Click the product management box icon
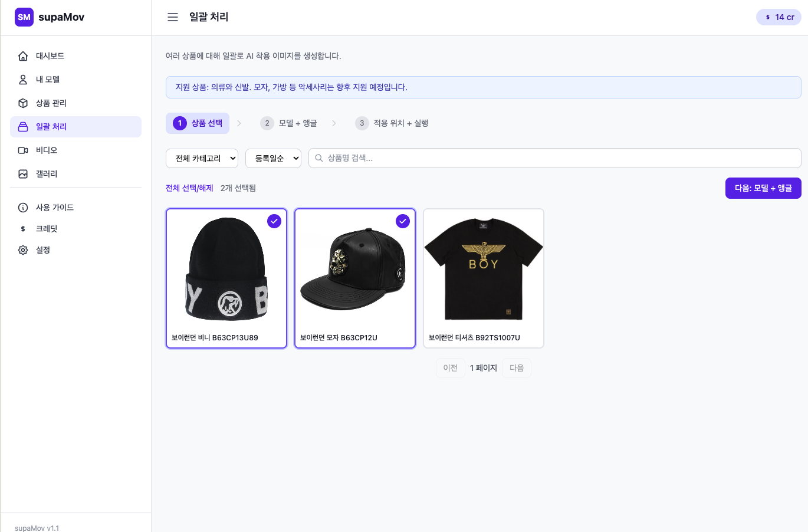 23,103
